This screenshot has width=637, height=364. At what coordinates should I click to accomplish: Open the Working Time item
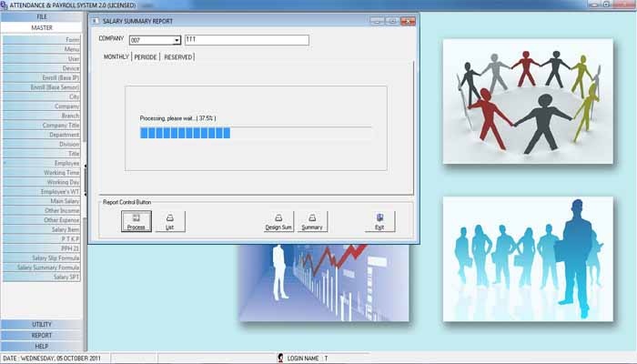point(42,172)
